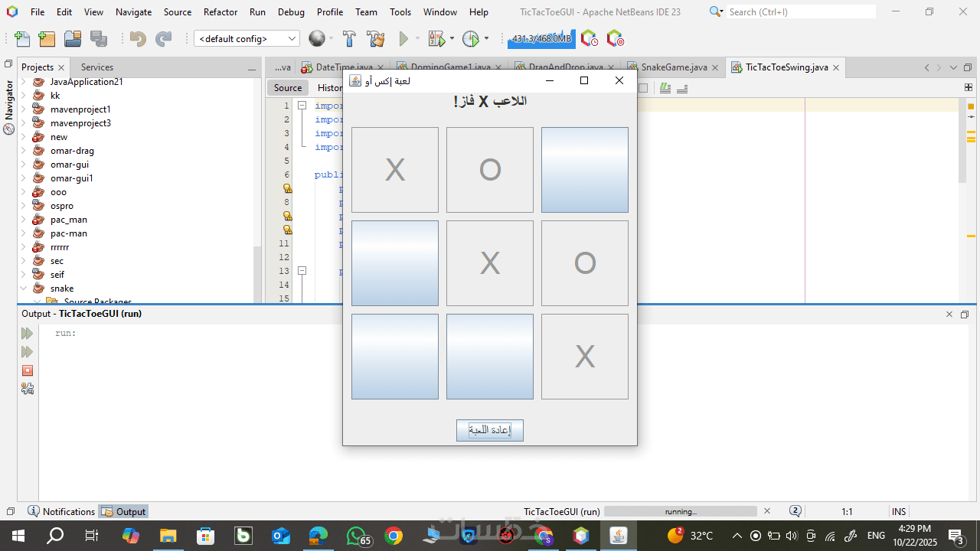Click the Profile Project toolbar icon
The height and width of the screenshot is (551, 980).
pyautogui.click(x=471, y=39)
